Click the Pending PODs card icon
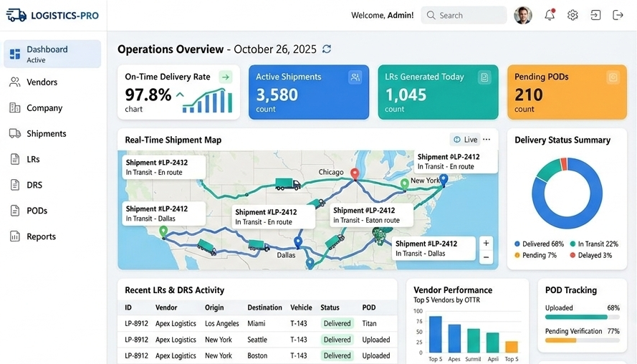 [x=613, y=77]
